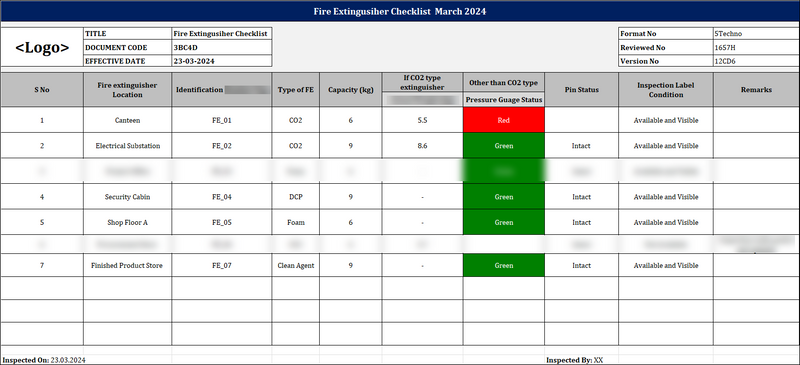Select the Version No label cell
800x365 pixels.
(x=665, y=61)
